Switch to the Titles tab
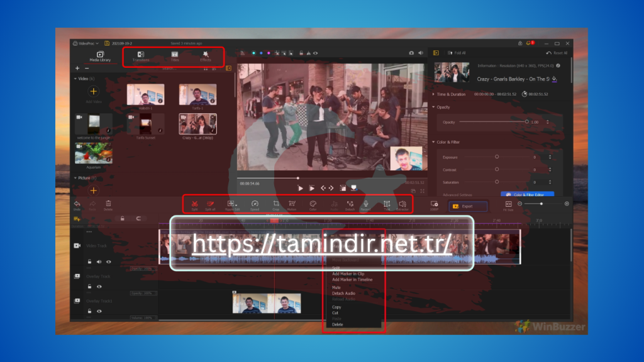 click(175, 57)
